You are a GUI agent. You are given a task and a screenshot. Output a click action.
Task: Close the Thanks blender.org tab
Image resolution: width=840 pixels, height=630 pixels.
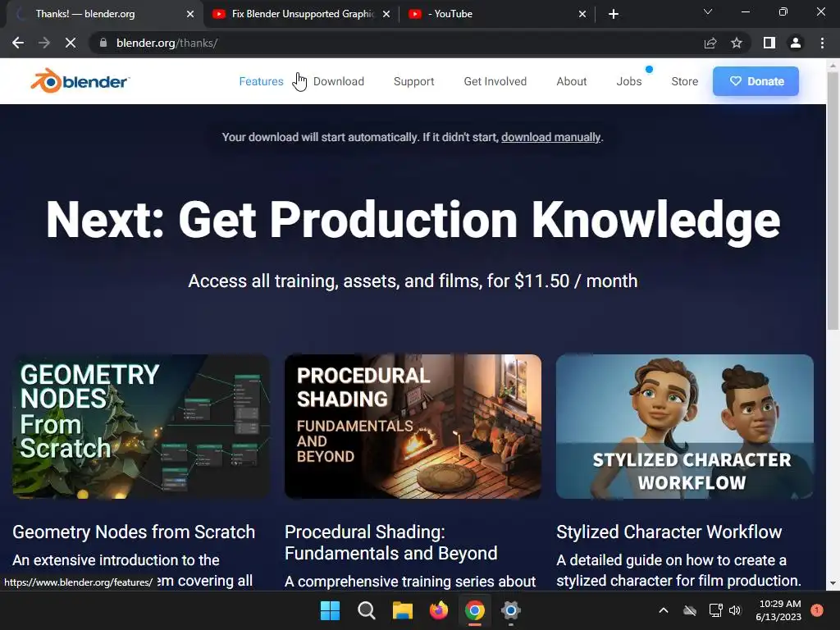[x=190, y=14]
